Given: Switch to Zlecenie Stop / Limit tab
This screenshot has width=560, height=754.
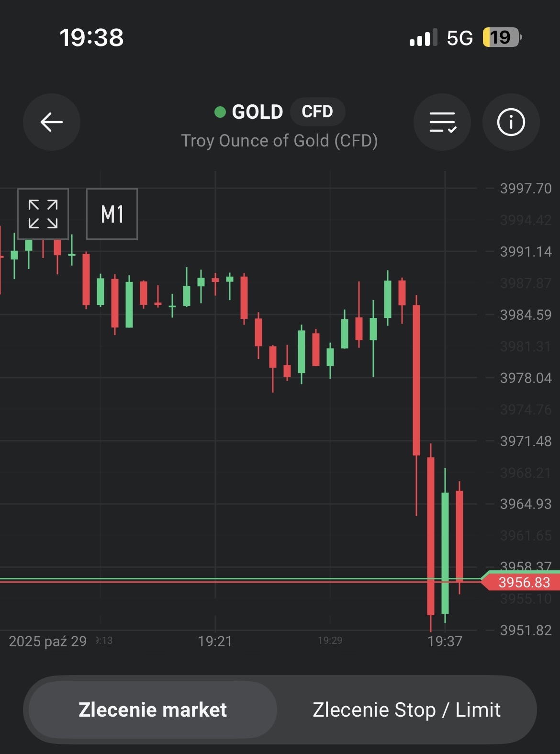Looking at the screenshot, I should [406, 709].
